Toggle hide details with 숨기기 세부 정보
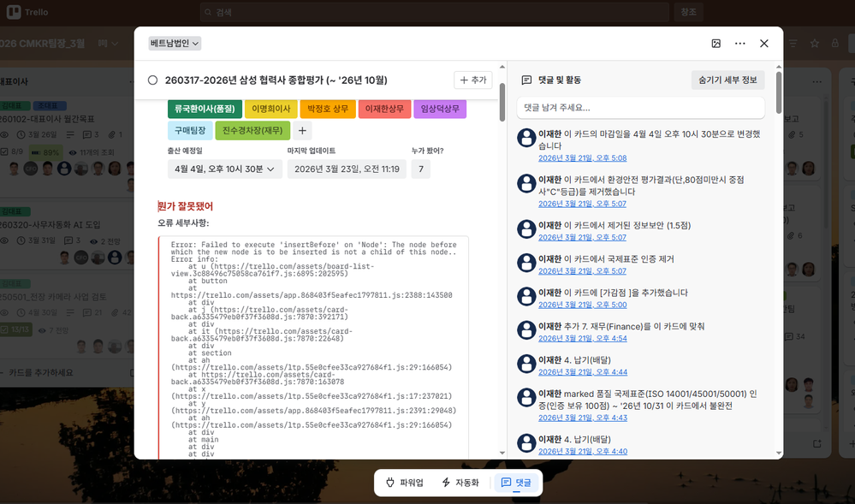855x504 pixels. point(727,80)
